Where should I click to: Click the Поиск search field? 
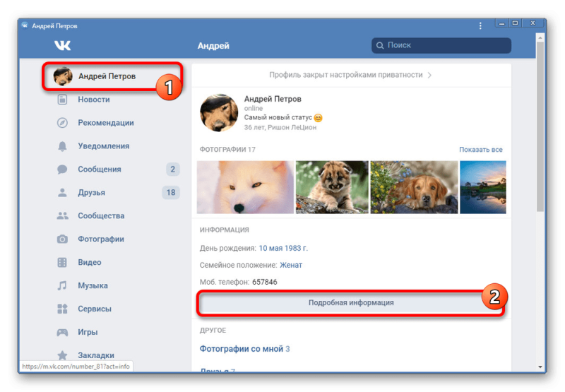click(x=441, y=45)
